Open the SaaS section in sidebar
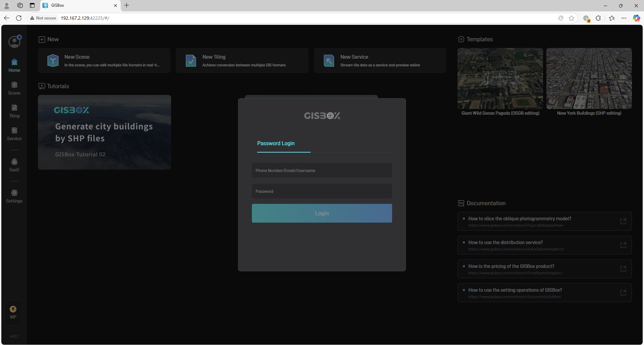644x345 pixels. pyautogui.click(x=14, y=165)
